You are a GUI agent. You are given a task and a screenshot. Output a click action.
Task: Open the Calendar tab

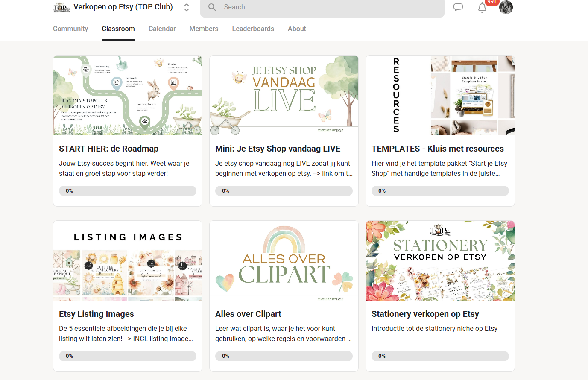(x=162, y=29)
